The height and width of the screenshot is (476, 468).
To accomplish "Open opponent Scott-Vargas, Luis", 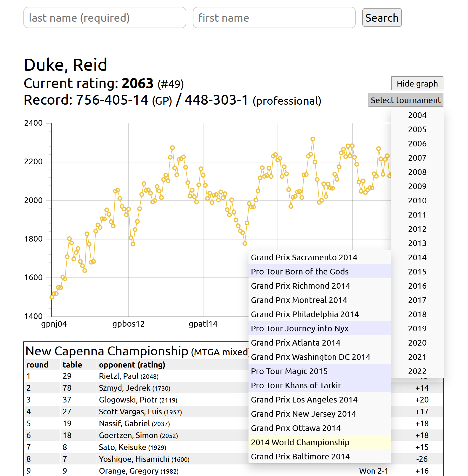I will click(130, 412).
